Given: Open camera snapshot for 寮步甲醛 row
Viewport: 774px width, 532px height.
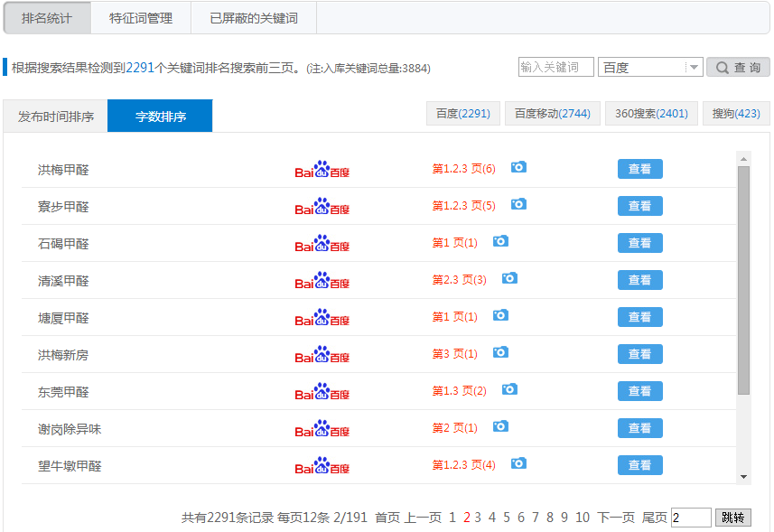Looking at the screenshot, I should tap(518, 204).
